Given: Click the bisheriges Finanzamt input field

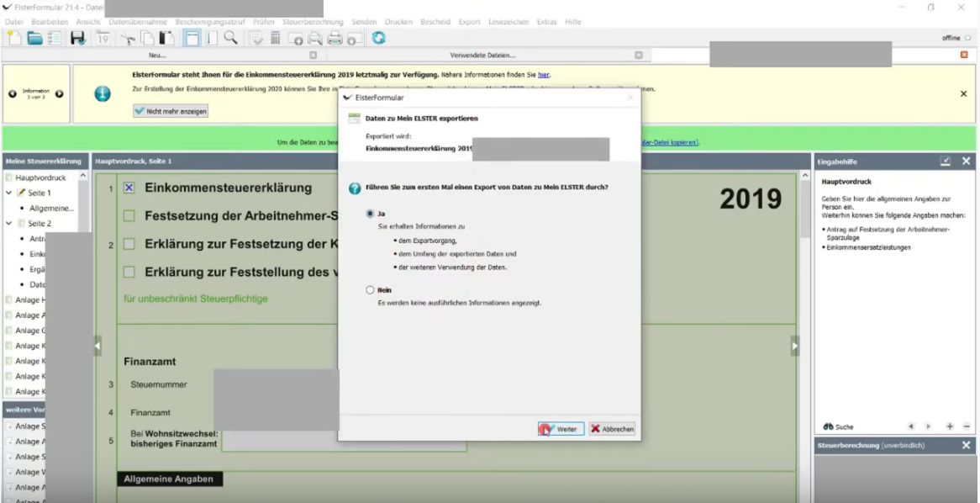Looking at the screenshot, I should click(344, 441).
